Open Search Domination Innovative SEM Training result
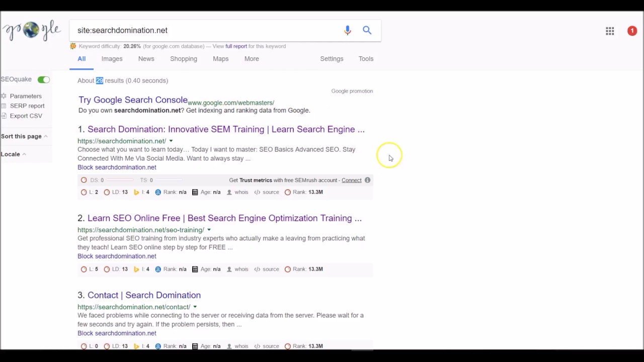Viewport: 644px width, 362px height. coord(226,129)
